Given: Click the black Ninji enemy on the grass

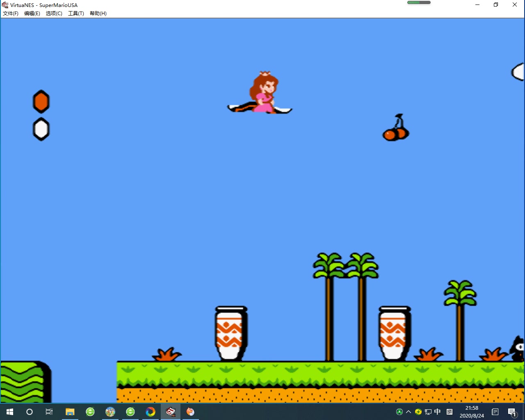Looking at the screenshot, I should click(x=517, y=349).
